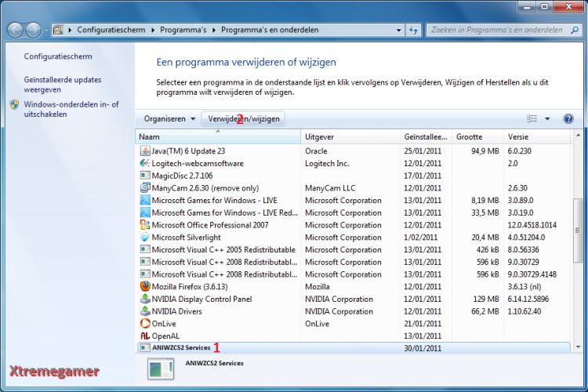Screen dimensions: 588x392
Task: Open the Organiseren dropdown menu
Action: click(x=169, y=119)
